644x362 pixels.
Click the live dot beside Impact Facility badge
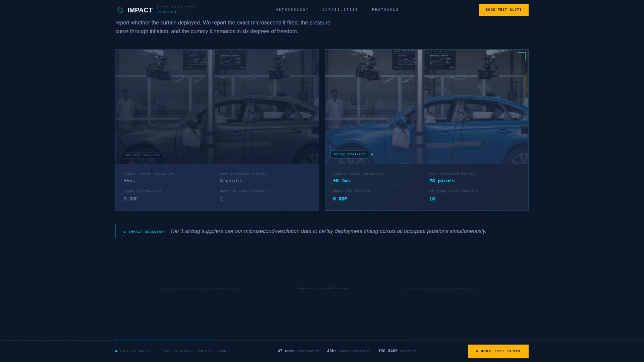click(x=372, y=155)
